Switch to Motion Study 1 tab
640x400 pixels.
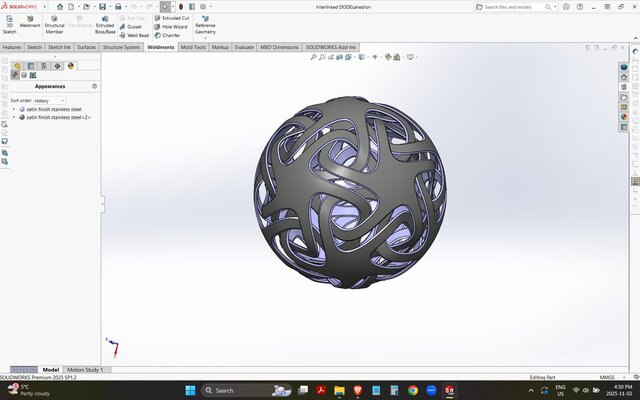[85, 369]
